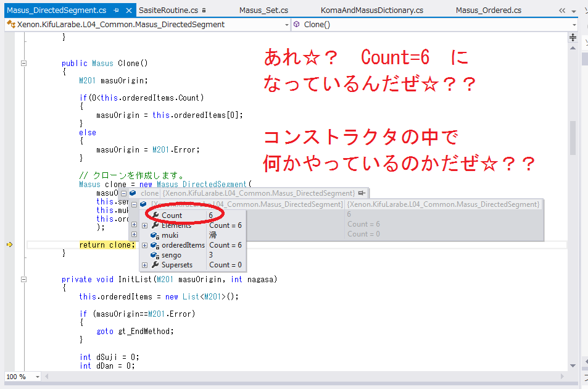Click the Supersets wrench icon

[x=155, y=265]
